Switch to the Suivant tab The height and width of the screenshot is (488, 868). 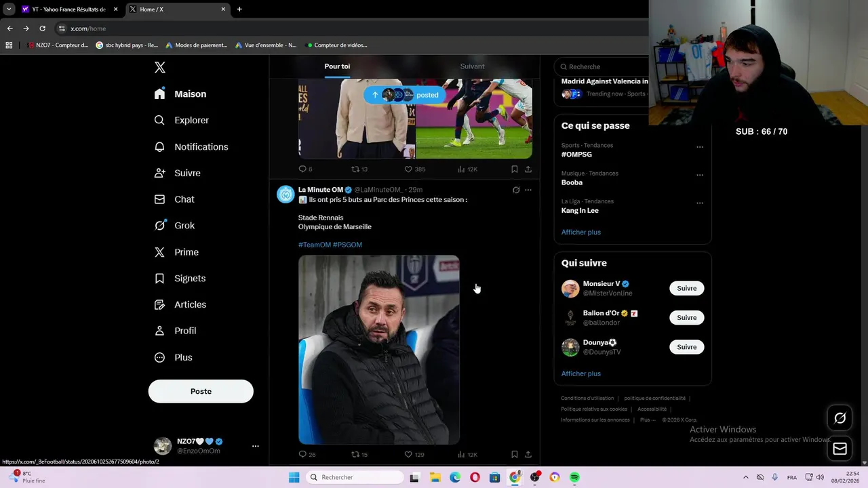click(x=472, y=66)
